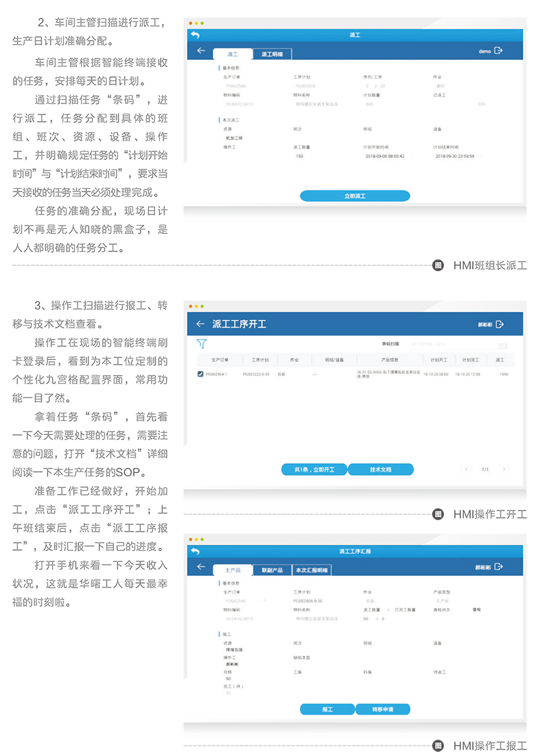Click the undo arrow in 派工工序汇报 title bar
This screenshot has width=540, height=756.
[195, 551]
